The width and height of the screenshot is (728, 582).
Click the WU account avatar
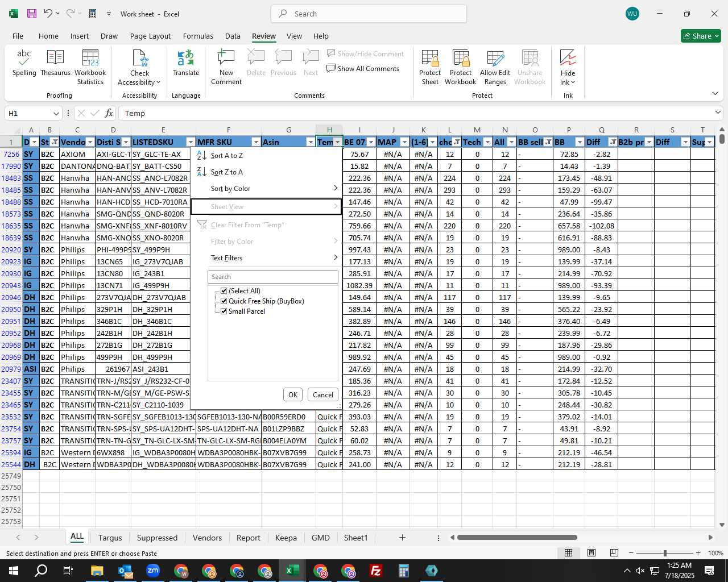coord(632,14)
